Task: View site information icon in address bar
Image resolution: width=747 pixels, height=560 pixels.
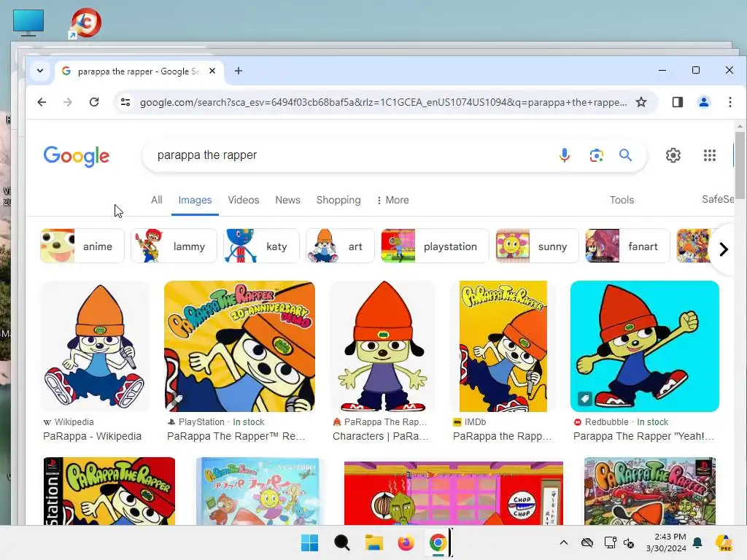Action: click(125, 102)
